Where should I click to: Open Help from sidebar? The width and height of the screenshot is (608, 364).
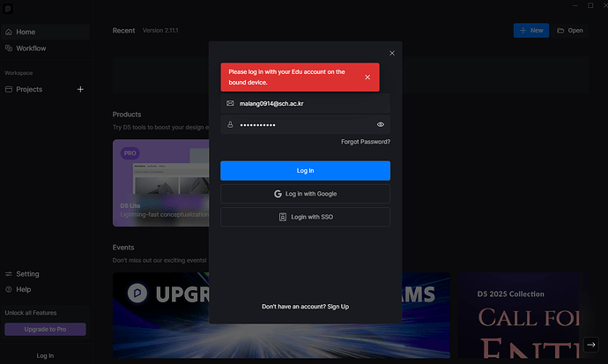(x=23, y=289)
